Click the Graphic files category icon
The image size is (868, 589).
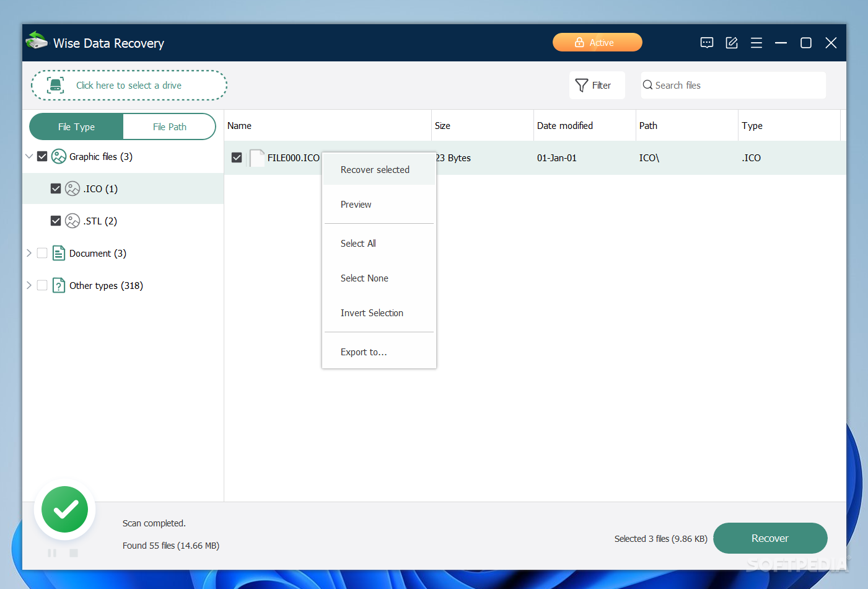click(x=59, y=156)
